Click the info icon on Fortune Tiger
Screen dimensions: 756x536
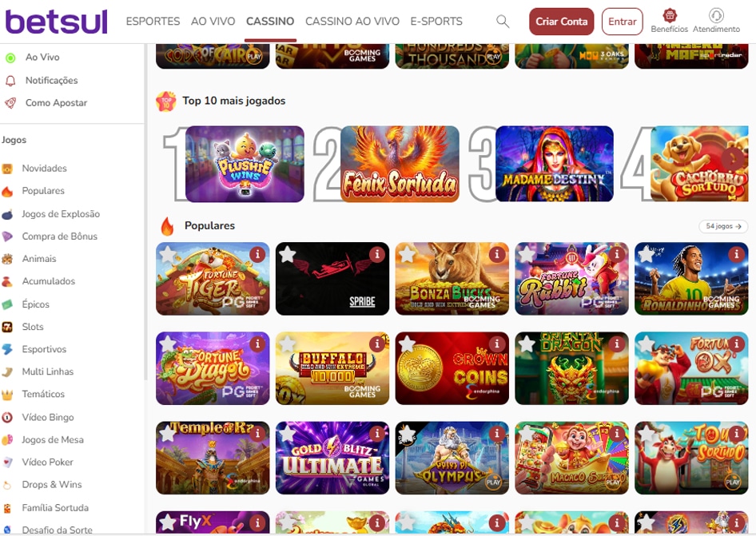[x=257, y=254]
